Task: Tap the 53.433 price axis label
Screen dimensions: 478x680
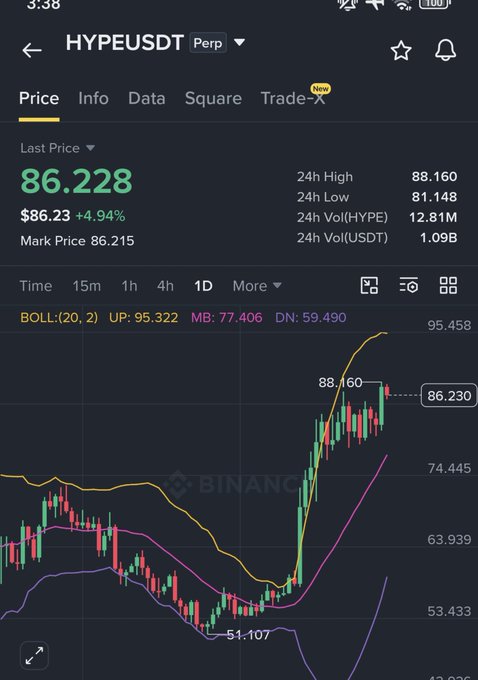Action: tap(449, 611)
